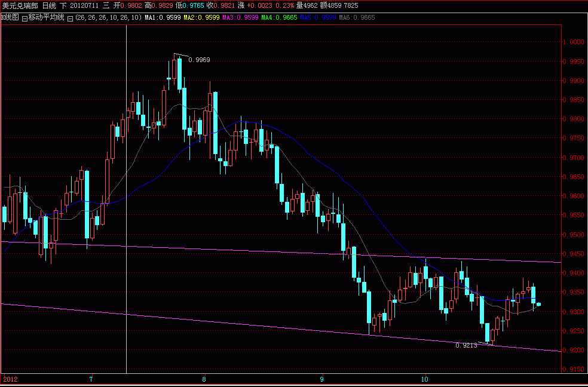Click the yellow MA2:0.9599 legend entry
The height and width of the screenshot is (387, 588).
(x=202, y=17)
